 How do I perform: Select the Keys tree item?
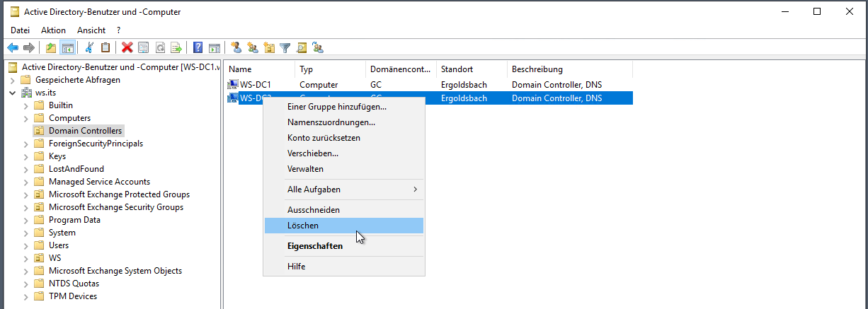click(x=57, y=156)
